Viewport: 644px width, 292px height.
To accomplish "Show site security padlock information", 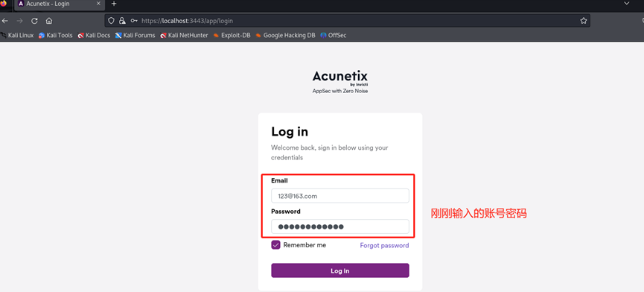I will pos(122,21).
